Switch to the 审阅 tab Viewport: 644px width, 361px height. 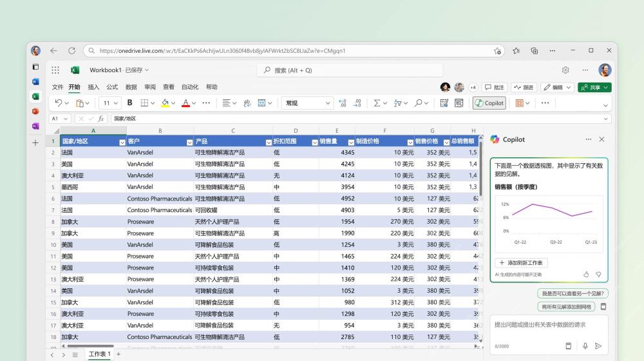(150, 87)
